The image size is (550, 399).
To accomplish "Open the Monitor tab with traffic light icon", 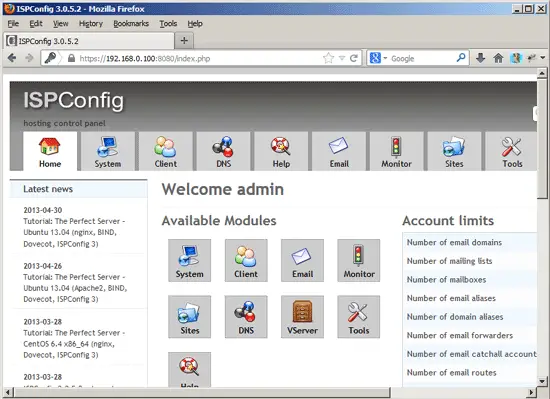I will click(x=397, y=151).
